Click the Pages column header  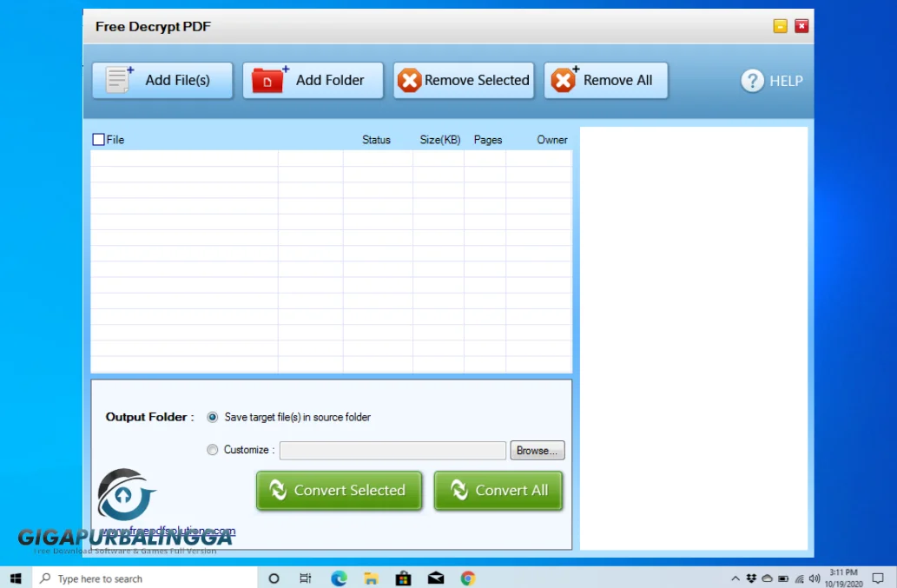click(487, 140)
